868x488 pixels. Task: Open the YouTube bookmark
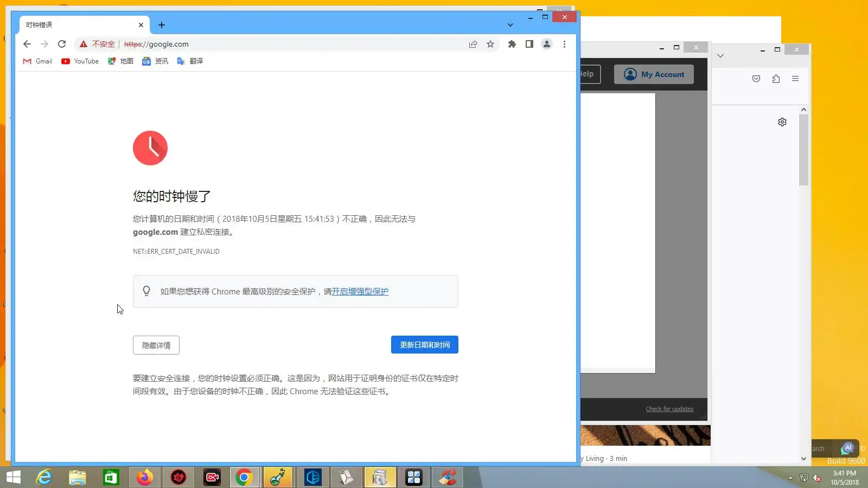tap(80, 61)
